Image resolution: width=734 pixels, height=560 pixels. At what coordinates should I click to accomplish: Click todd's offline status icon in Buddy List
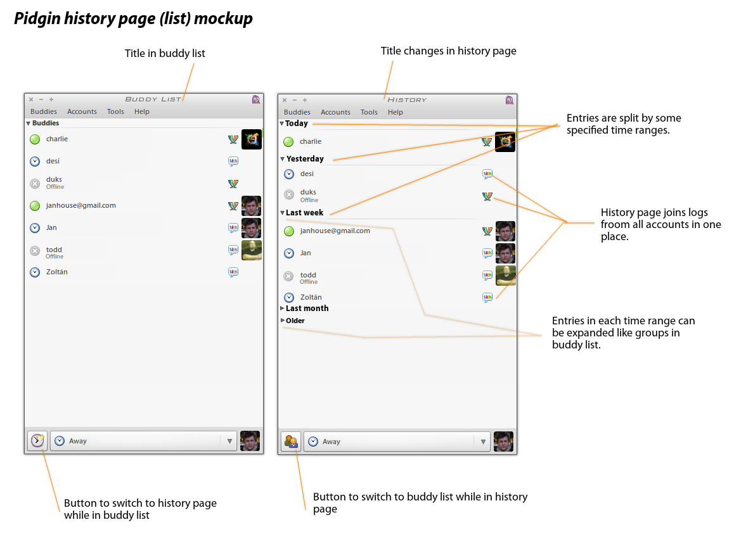(35, 251)
